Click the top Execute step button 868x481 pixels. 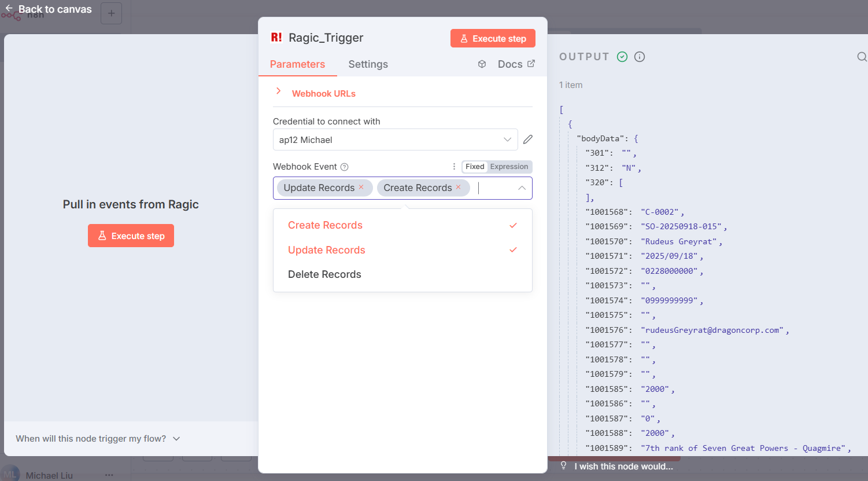493,39
